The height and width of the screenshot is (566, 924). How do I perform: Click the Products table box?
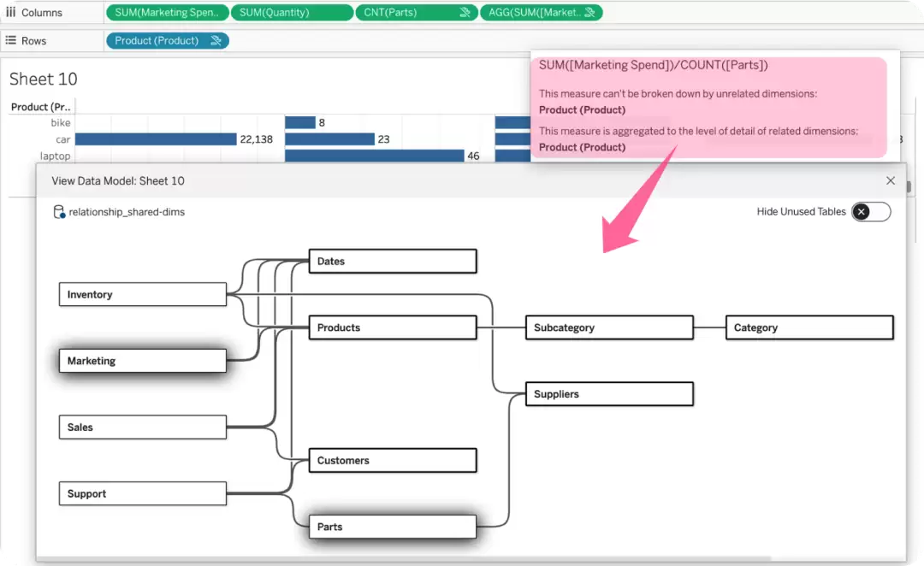pyautogui.click(x=393, y=327)
